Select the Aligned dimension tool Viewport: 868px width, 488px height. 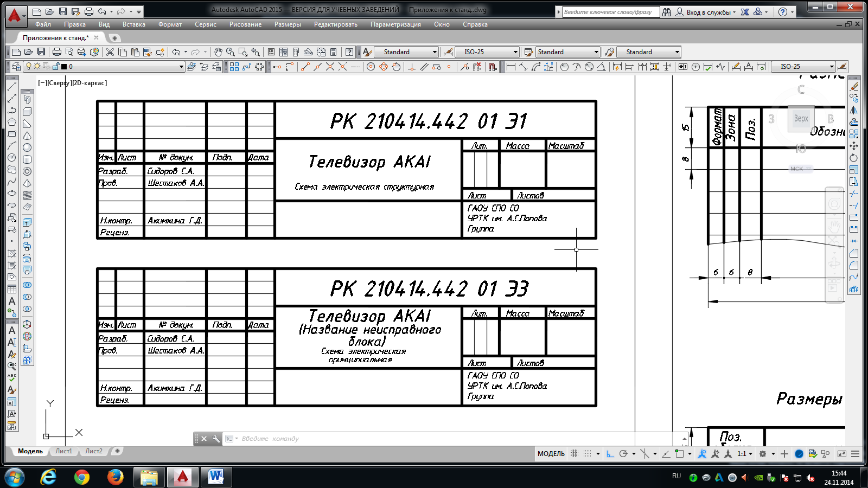524,67
